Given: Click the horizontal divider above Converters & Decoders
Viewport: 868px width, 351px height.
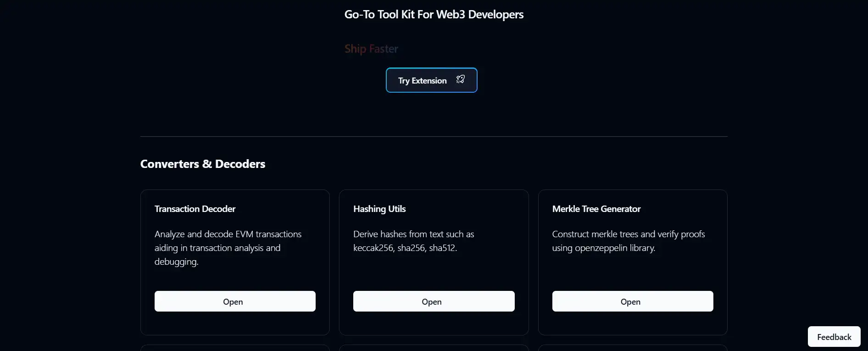Looking at the screenshot, I should [x=434, y=136].
